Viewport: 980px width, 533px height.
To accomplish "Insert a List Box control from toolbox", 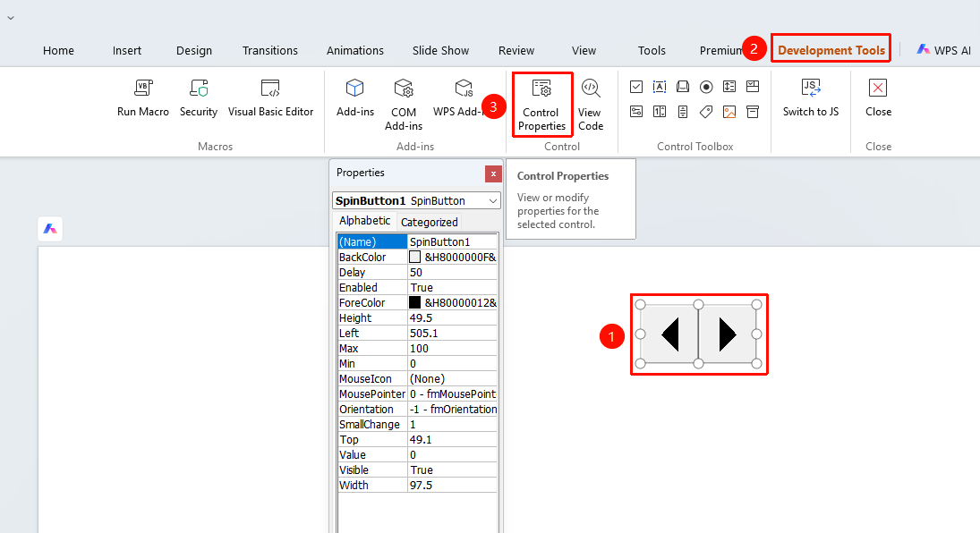I will (x=729, y=87).
